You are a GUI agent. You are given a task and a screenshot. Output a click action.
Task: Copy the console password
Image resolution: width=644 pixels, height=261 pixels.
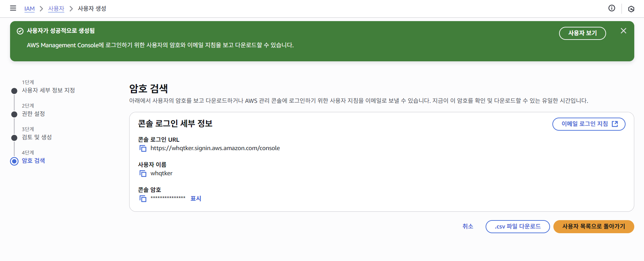(x=143, y=199)
